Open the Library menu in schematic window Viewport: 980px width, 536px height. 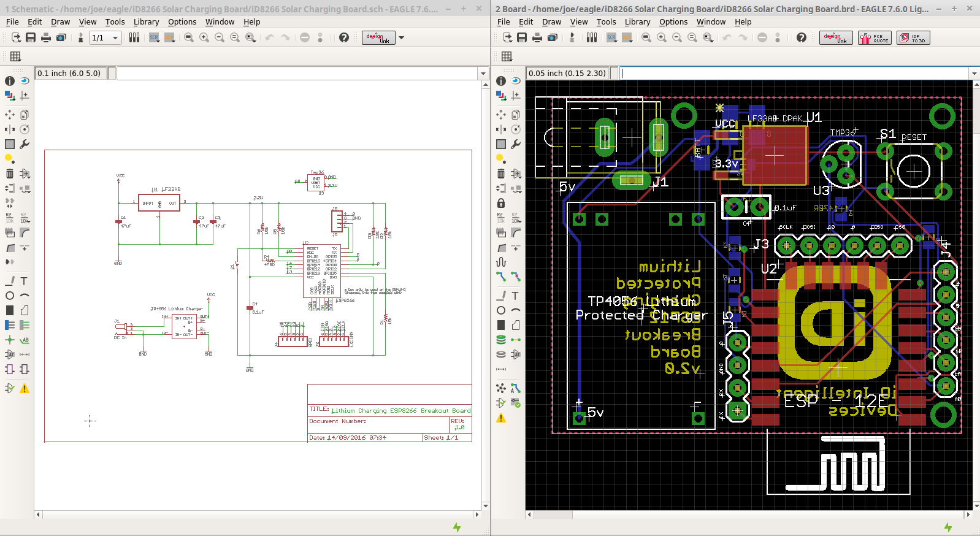click(x=146, y=21)
